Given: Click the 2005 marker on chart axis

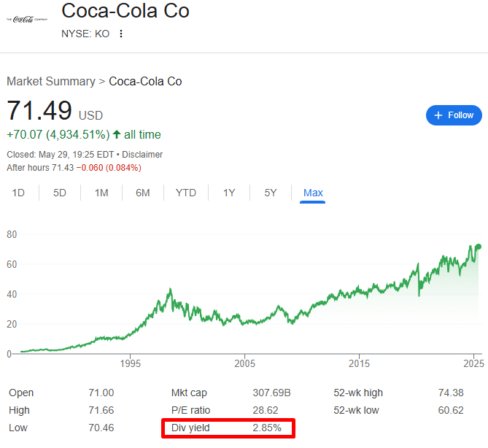Looking at the screenshot, I should pyautogui.click(x=244, y=363).
